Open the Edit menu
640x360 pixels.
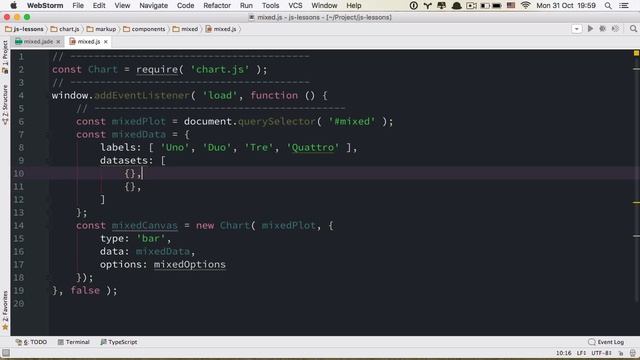99,5
